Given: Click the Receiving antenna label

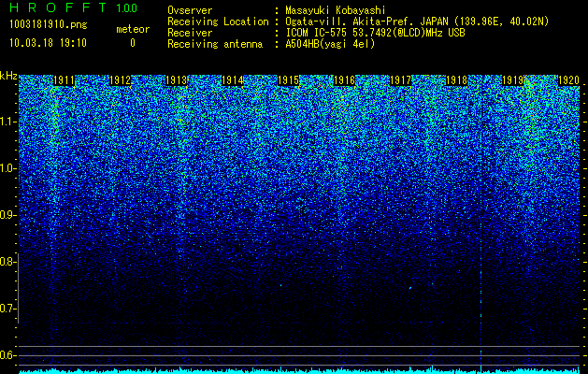Looking at the screenshot, I should pyautogui.click(x=215, y=44).
